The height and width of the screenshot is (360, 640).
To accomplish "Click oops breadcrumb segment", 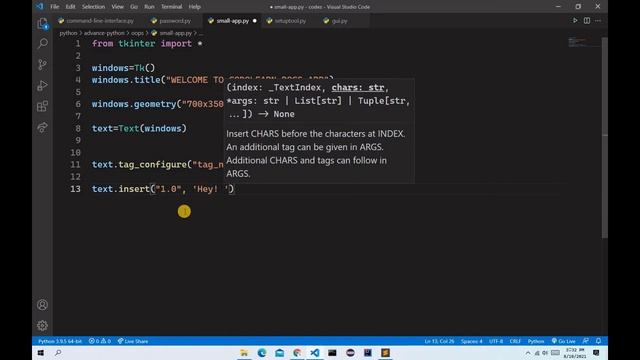I will point(137,33).
